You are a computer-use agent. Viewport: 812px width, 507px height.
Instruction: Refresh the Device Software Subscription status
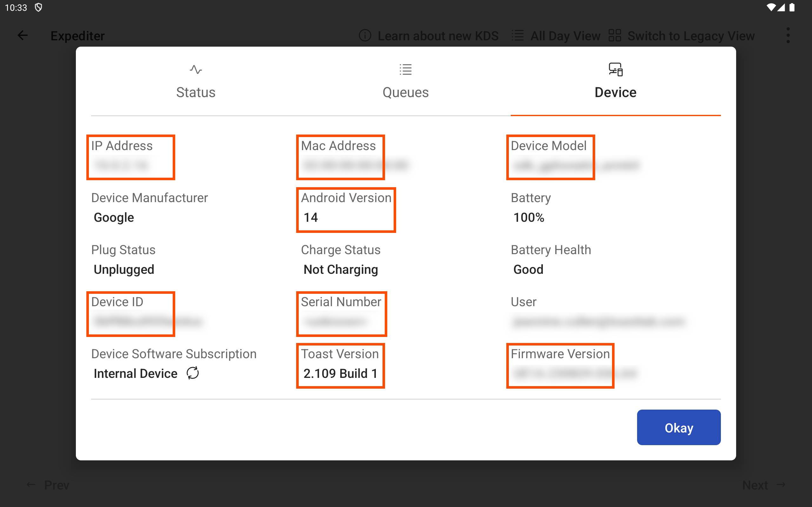pyautogui.click(x=193, y=373)
